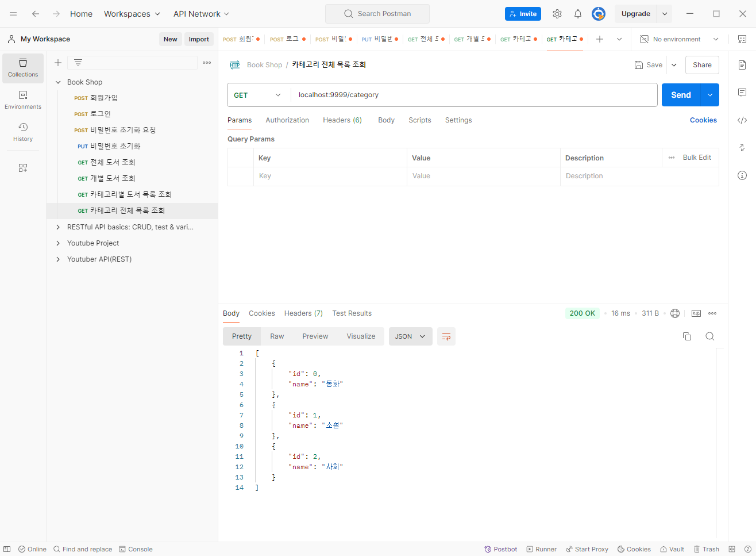Switch to the Headers (6) request tab
Image resolution: width=756 pixels, height=556 pixels.
click(x=342, y=120)
